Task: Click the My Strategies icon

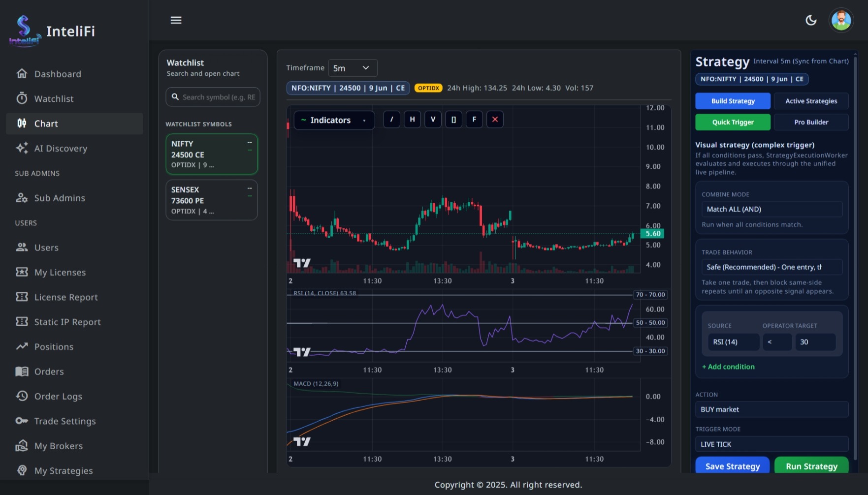Action: pos(22,470)
